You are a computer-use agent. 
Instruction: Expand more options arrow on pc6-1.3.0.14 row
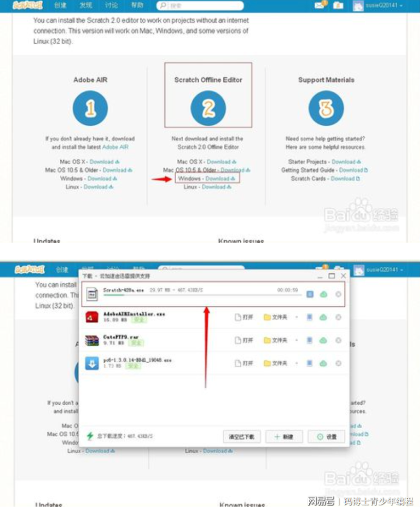coord(296,363)
